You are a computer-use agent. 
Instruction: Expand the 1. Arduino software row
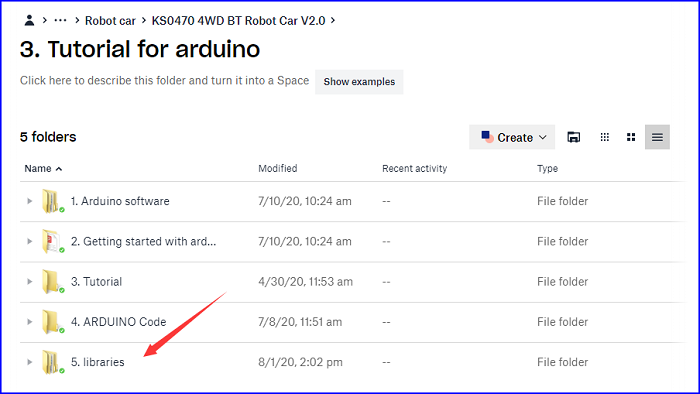pyautogui.click(x=29, y=201)
